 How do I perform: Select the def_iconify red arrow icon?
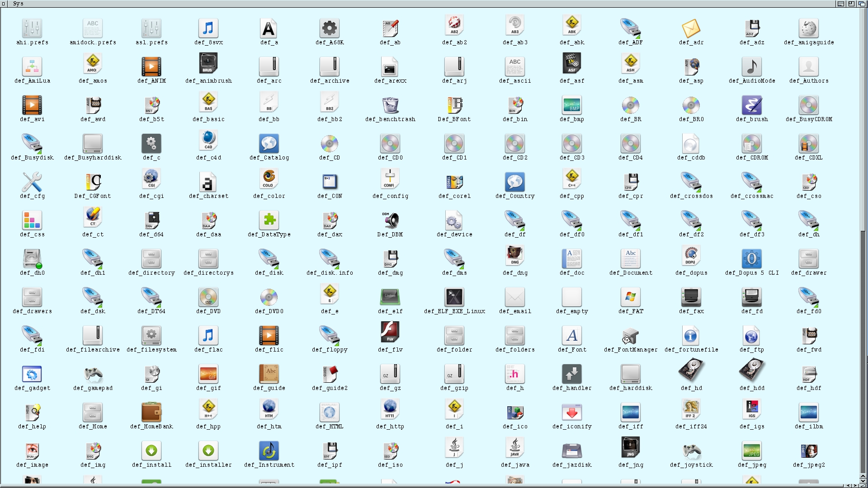(x=572, y=413)
